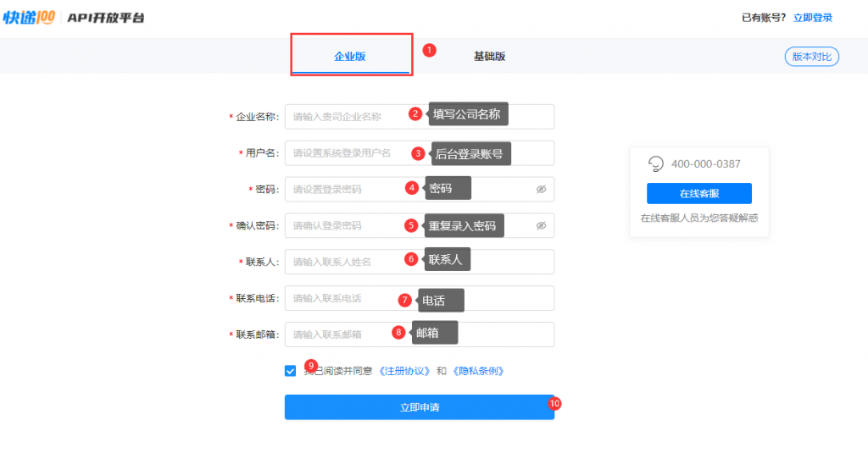Open the 版本对比 comparison
The width and height of the screenshot is (868, 470).
(811, 57)
